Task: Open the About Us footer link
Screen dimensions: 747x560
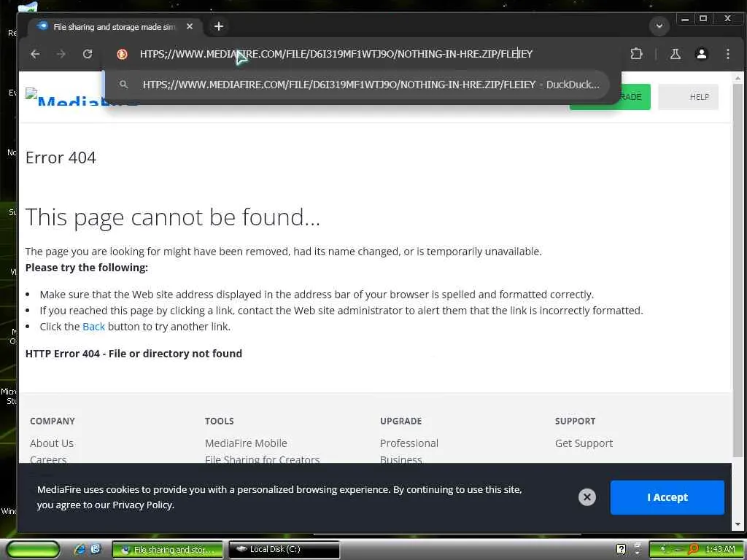Action: pyautogui.click(x=52, y=443)
